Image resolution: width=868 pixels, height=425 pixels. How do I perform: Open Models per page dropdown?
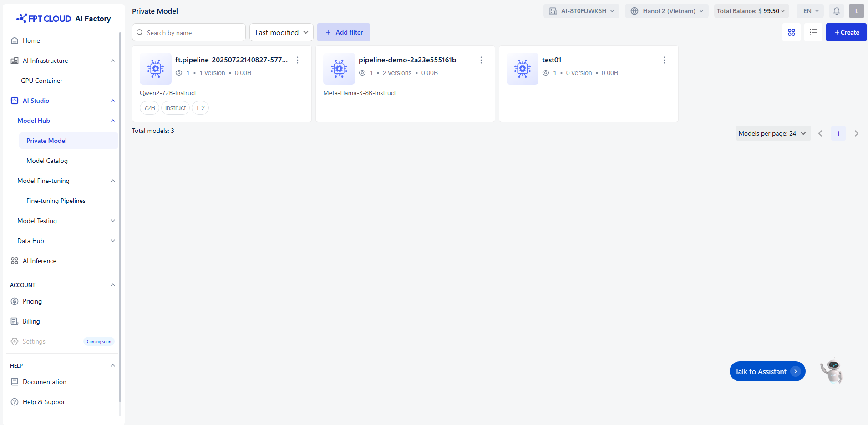pyautogui.click(x=772, y=133)
